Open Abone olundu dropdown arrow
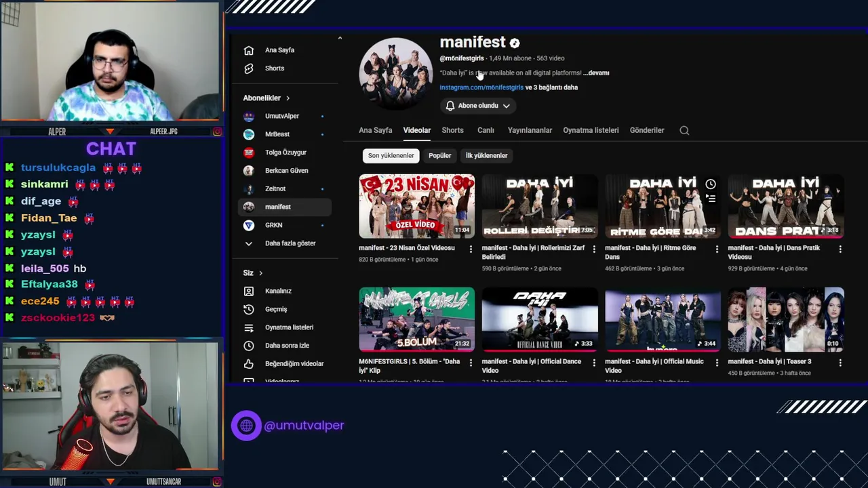Screen dimensions: 868x488 (x=506, y=106)
